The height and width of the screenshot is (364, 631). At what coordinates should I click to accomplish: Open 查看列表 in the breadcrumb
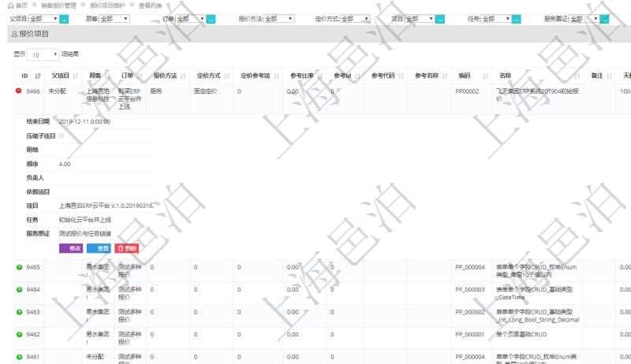click(150, 6)
